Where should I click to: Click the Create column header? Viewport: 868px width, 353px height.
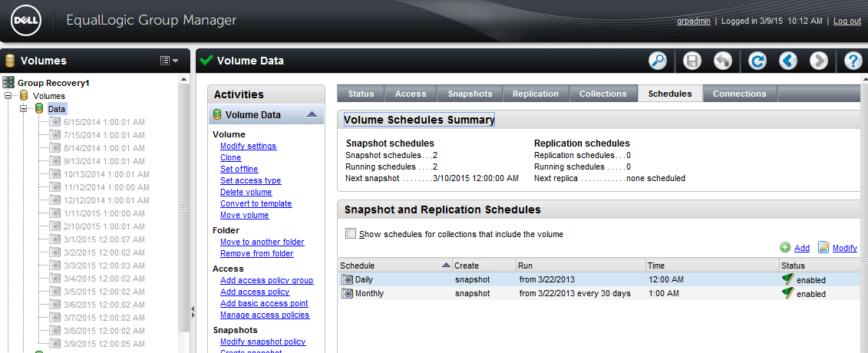[x=484, y=266]
